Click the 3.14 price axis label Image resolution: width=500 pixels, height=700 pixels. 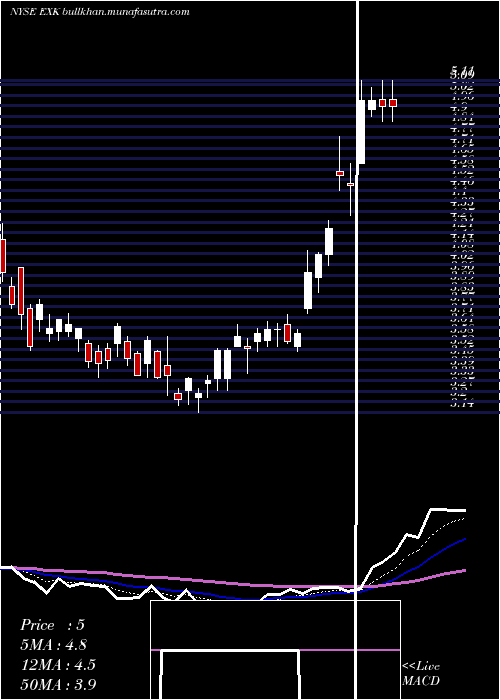tap(462, 404)
